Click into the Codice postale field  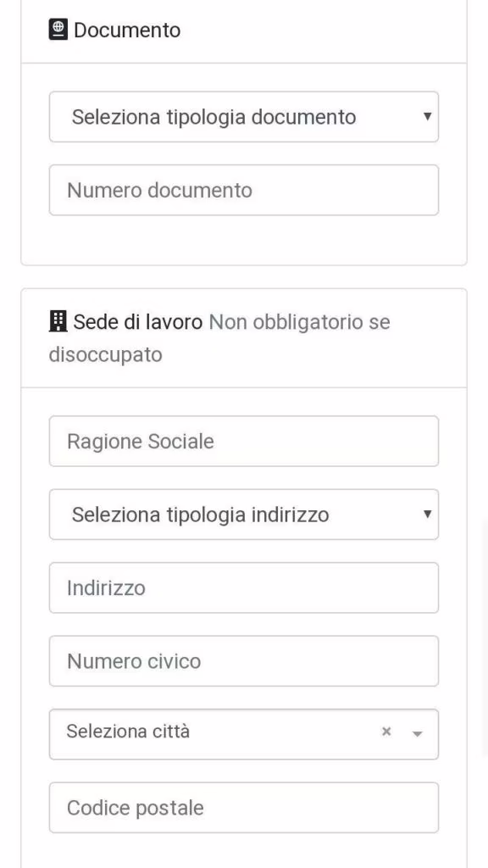click(x=244, y=808)
